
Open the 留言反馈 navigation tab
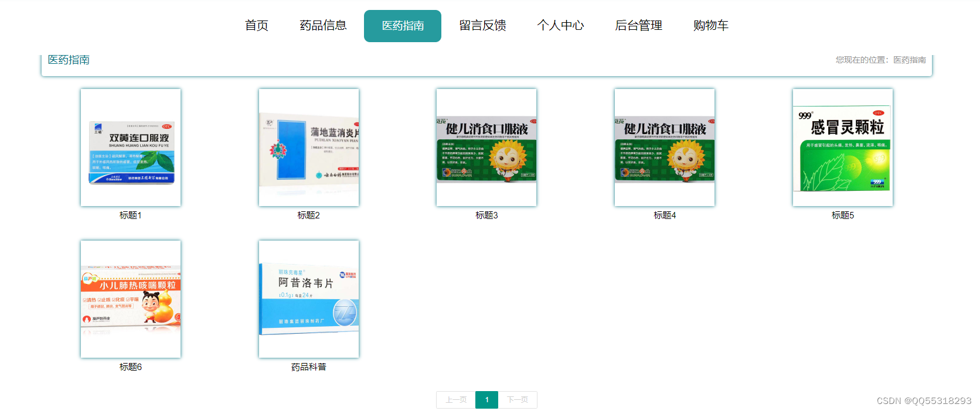tap(482, 26)
